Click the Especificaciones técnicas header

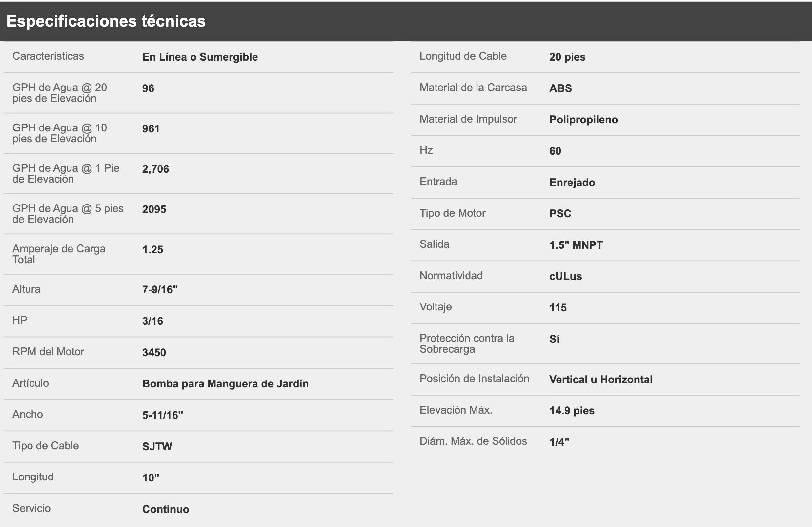click(106, 21)
